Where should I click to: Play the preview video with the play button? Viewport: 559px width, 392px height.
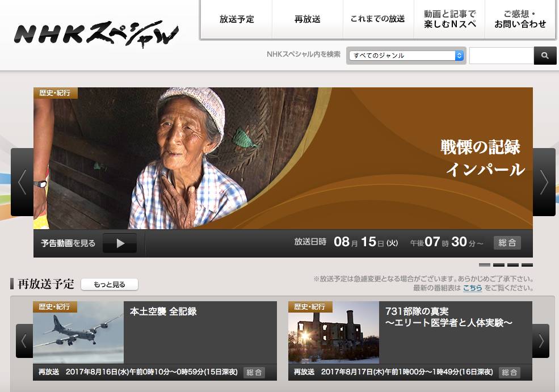point(120,243)
